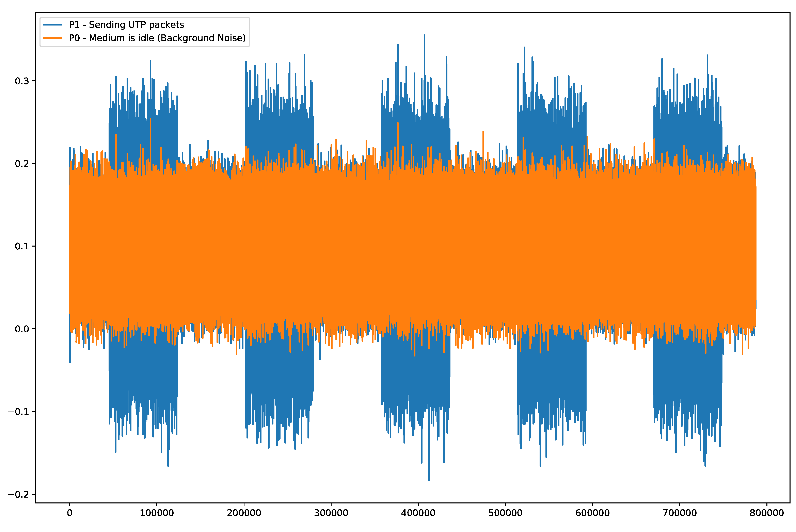Click the x-axis tick label 0
Screen dimensions: 796x532
point(70,513)
